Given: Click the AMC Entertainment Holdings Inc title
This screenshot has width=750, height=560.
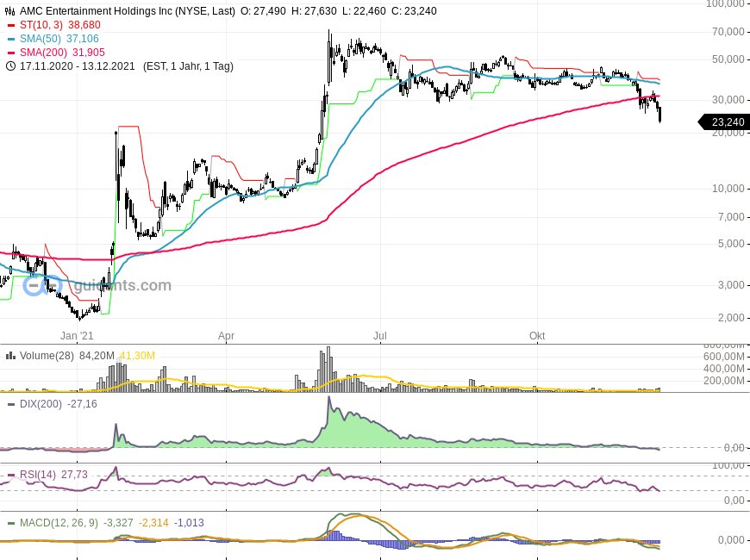Looking at the screenshot, I should (x=128, y=11).
